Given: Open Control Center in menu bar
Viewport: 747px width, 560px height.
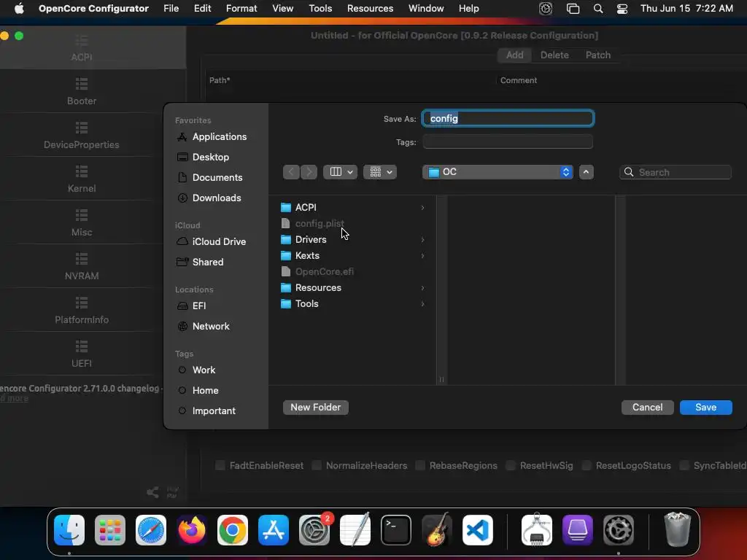Looking at the screenshot, I should click(622, 9).
